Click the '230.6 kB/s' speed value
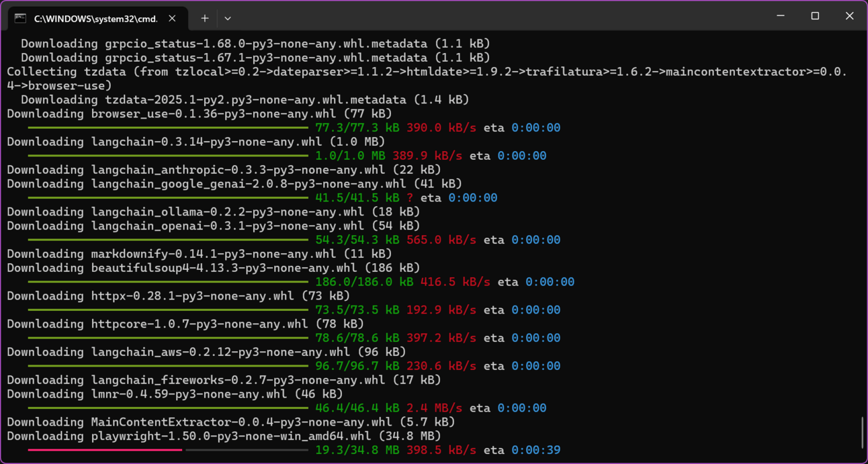The image size is (868, 464). coord(441,366)
